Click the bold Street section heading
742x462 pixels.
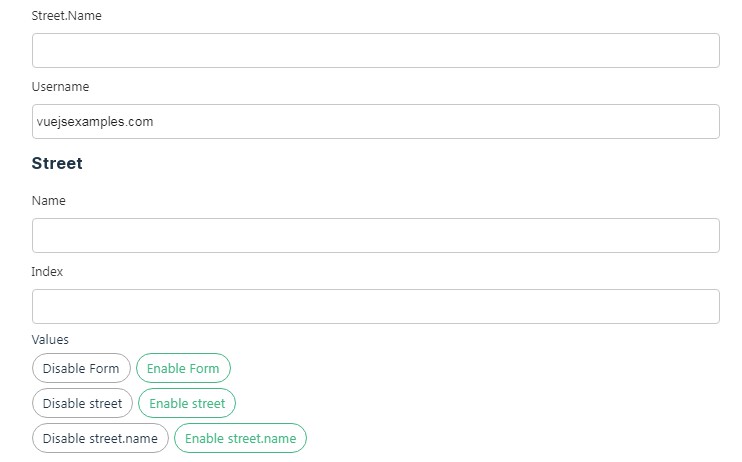pos(57,163)
